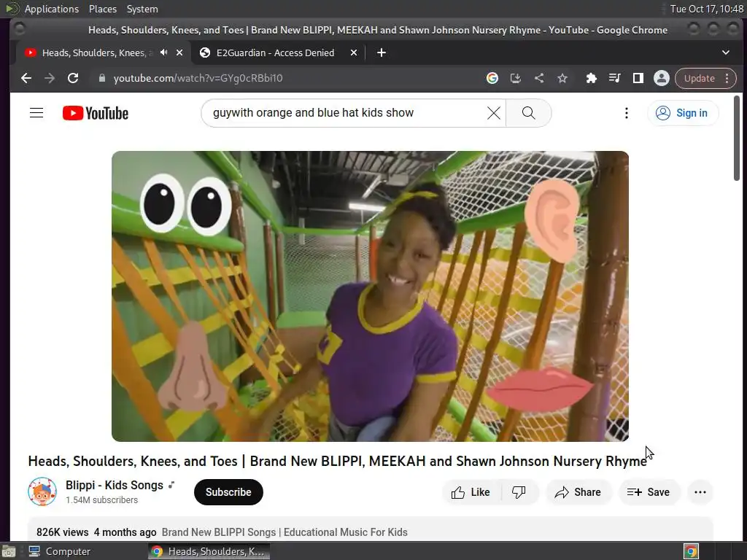Viewport: 747px width, 560px height.
Task: Open Chrome three-dot menu beside Update
Action: pos(727,78)
